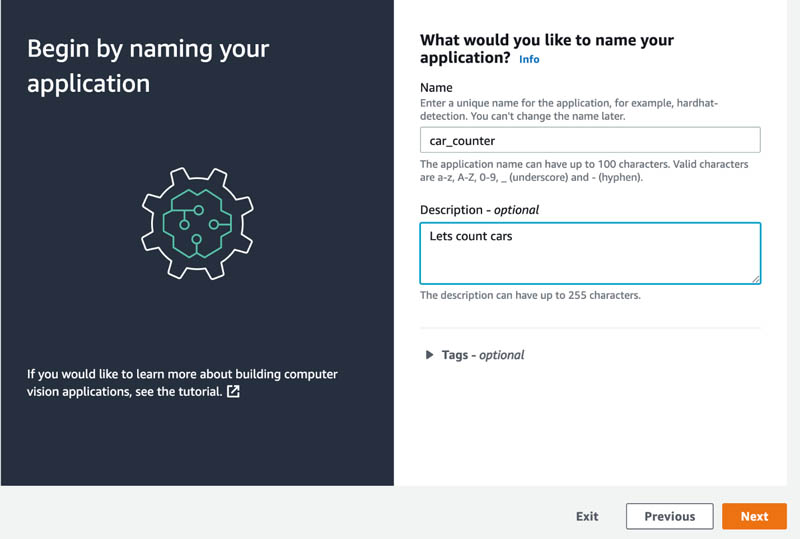800x539 pixels.
Task: Click the text "The description can have up to 255 characters."
Action: coord(530,295)
